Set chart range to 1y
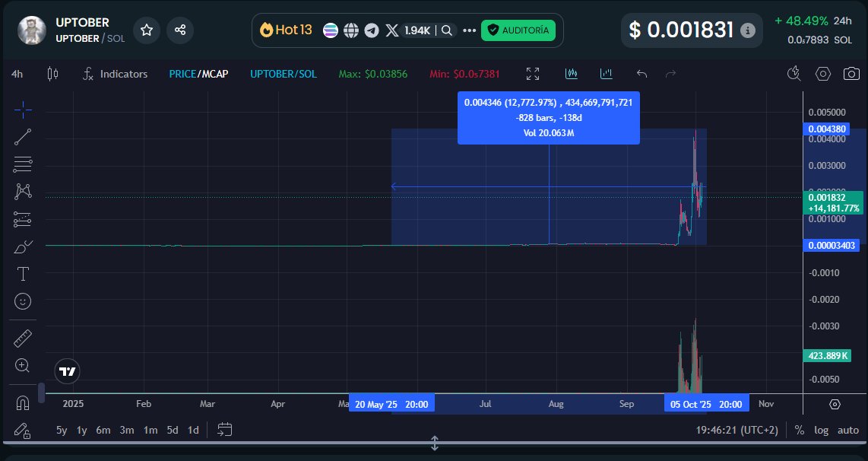Screen dimensions: 868x461 (x=82, y=430)
